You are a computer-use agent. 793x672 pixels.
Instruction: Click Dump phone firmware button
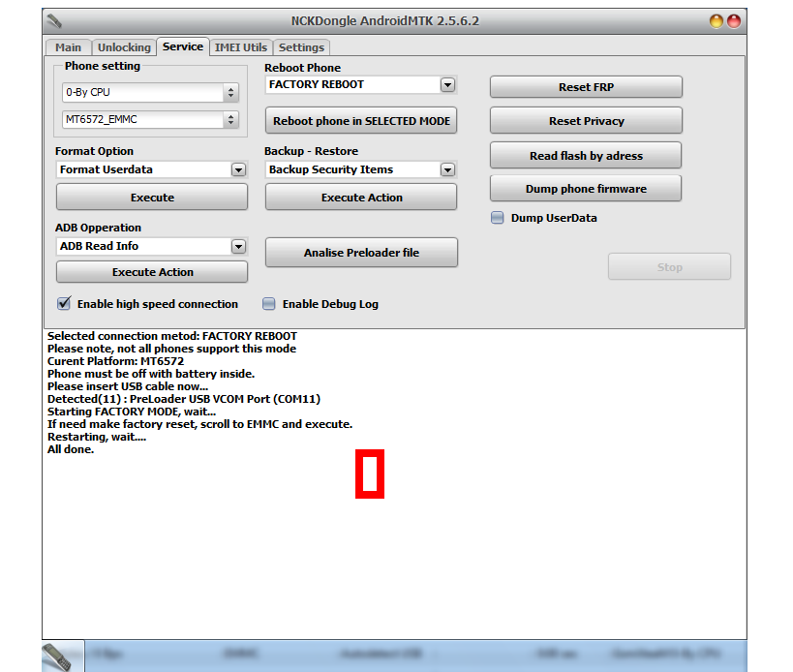tap(586, 189)
